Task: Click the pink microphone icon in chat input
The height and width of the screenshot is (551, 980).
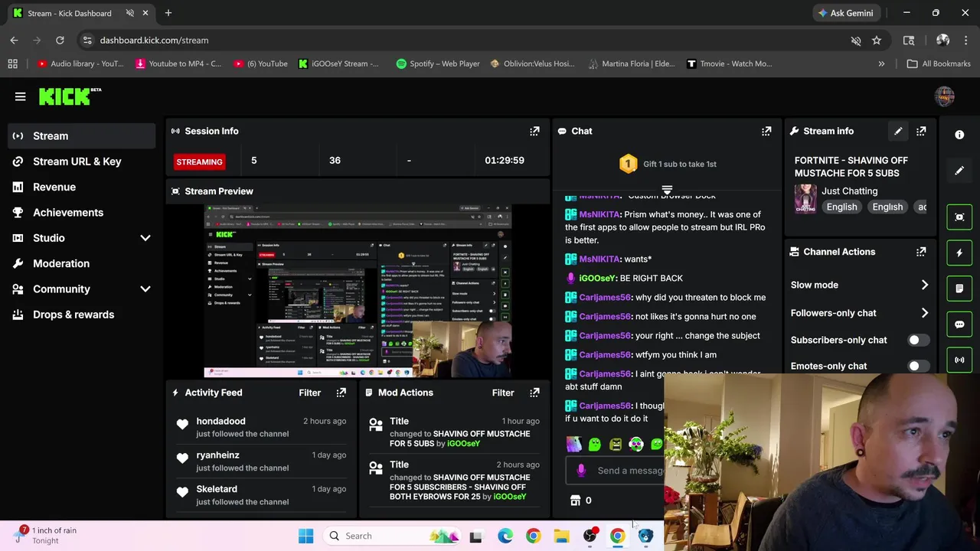Action: [581, 471]
